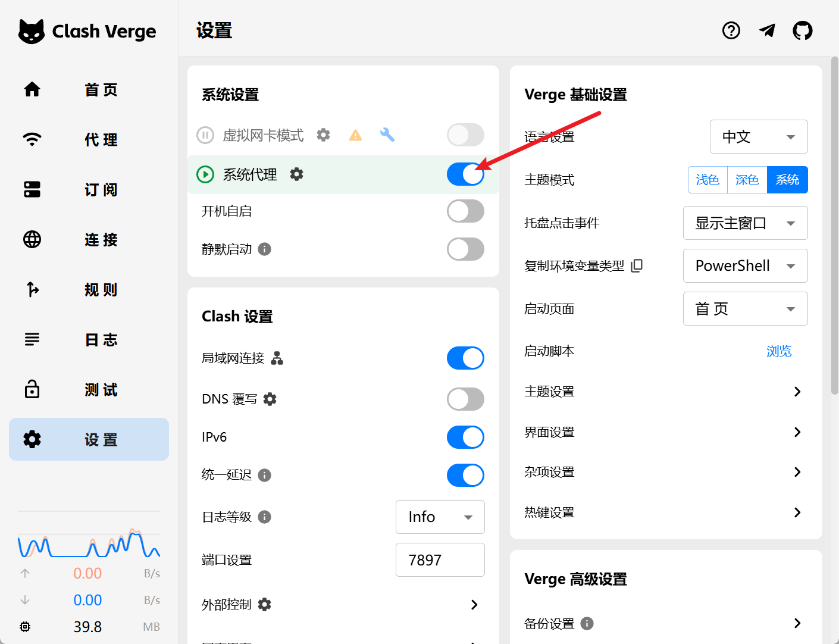Open the log level dropdown showing Info
Image resolution: width=839 pixels, height=644 pixels.
(440, 517)
